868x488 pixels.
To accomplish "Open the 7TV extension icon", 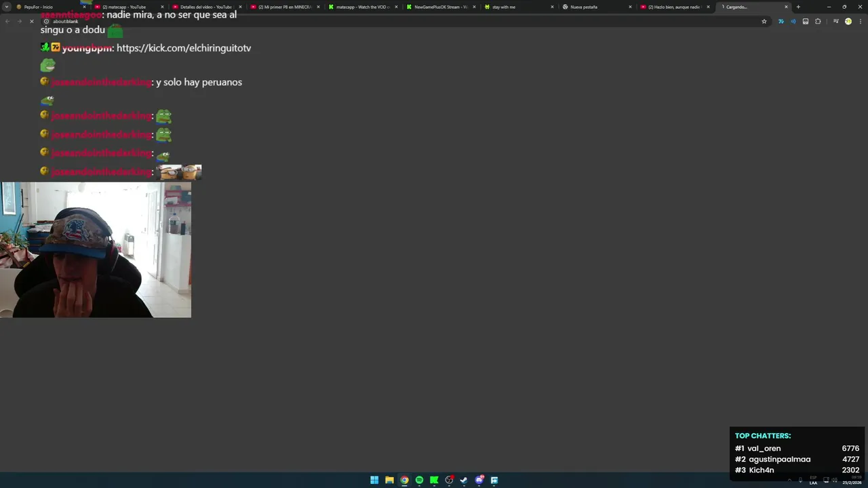I will tap(781, 21).
